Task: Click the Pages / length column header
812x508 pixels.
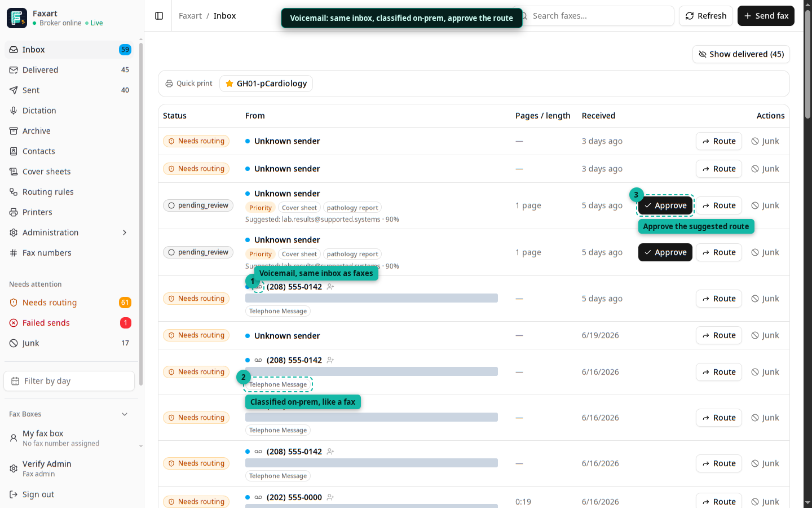Action: [543, 116]
